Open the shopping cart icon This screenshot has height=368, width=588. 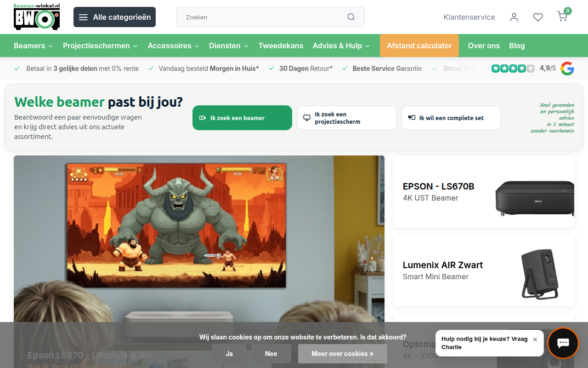point(562,17)
